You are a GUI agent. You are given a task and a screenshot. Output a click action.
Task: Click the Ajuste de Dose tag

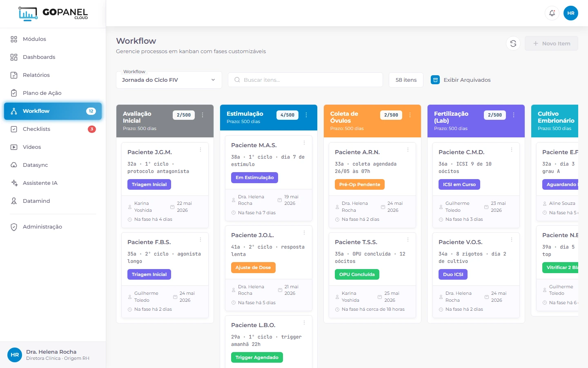[x=253, y=267]
